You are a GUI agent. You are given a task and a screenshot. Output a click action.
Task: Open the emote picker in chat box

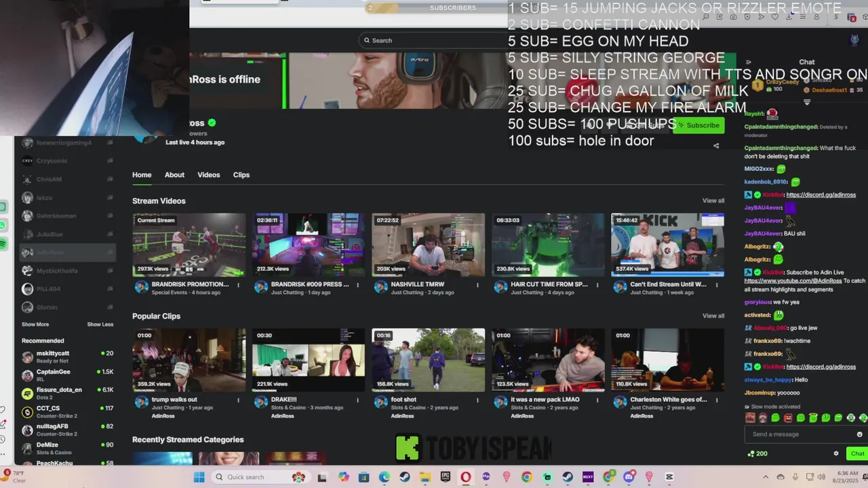pos(860,434)
